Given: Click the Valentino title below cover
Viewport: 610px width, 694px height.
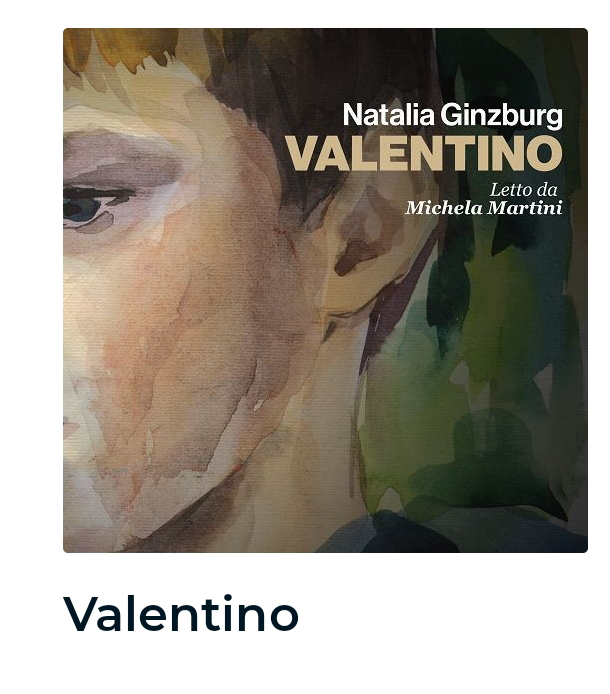Looking at the screenshot, I should click(181, 614).
